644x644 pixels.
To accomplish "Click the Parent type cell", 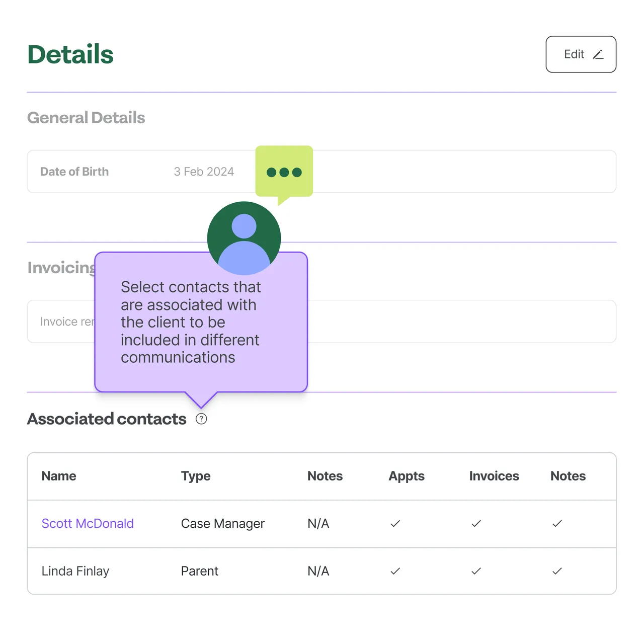I will pyautogui.click(x=199, y=571).
